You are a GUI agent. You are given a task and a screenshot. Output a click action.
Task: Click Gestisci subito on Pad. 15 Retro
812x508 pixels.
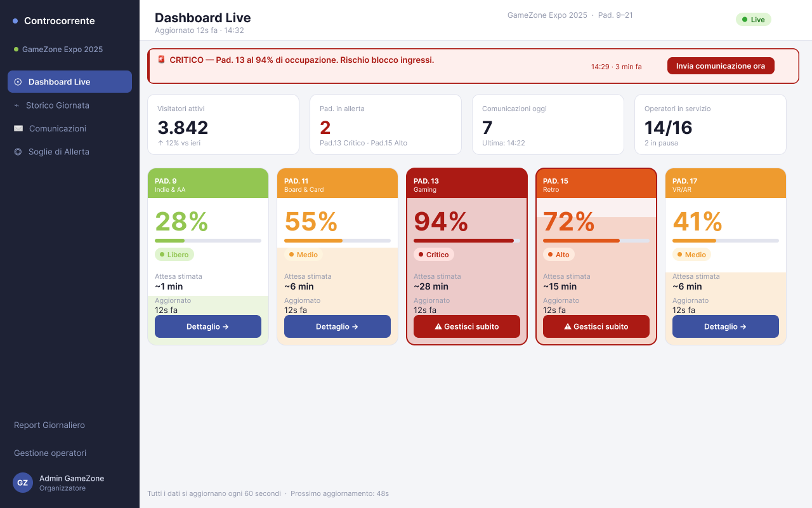pos(596,326)
